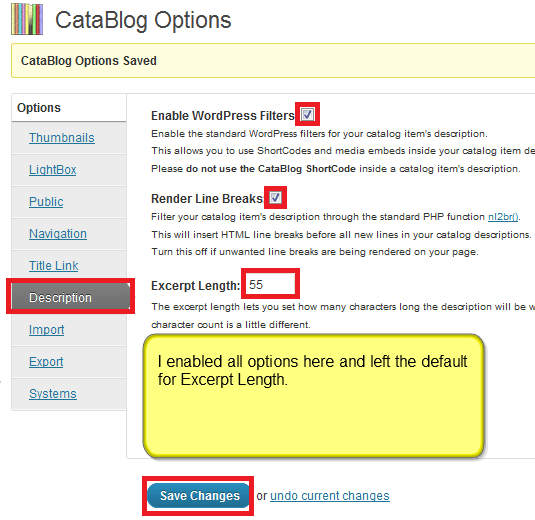The image size is (535, 520).
Task: Switch to the Export tab
Action: [46, 362]
